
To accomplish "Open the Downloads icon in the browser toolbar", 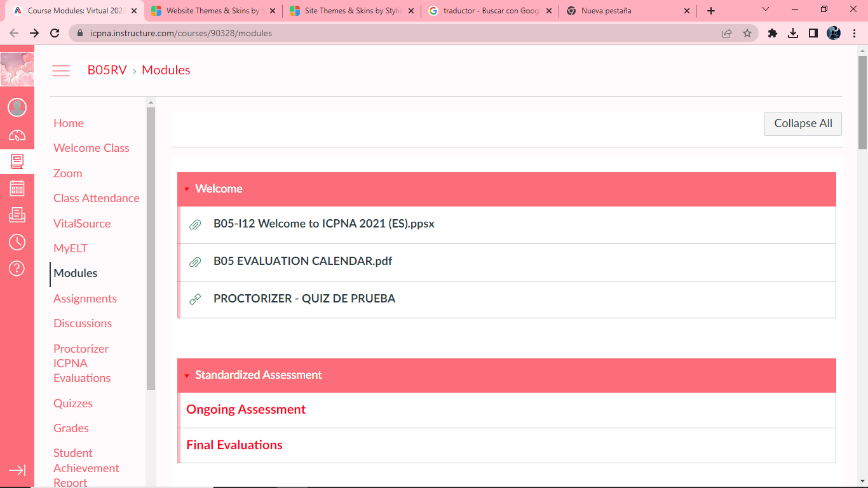I will (x=793, y=32).
